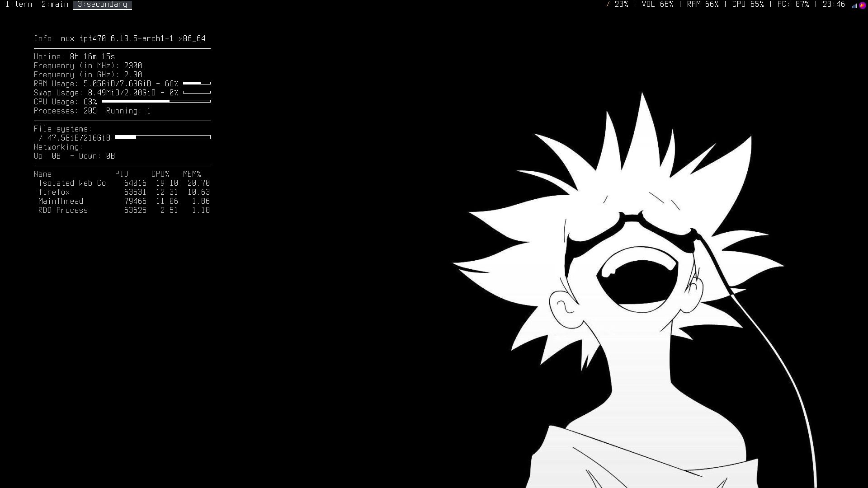
Task: Click the 11.06 CPU% value
Action: (167, 201)
